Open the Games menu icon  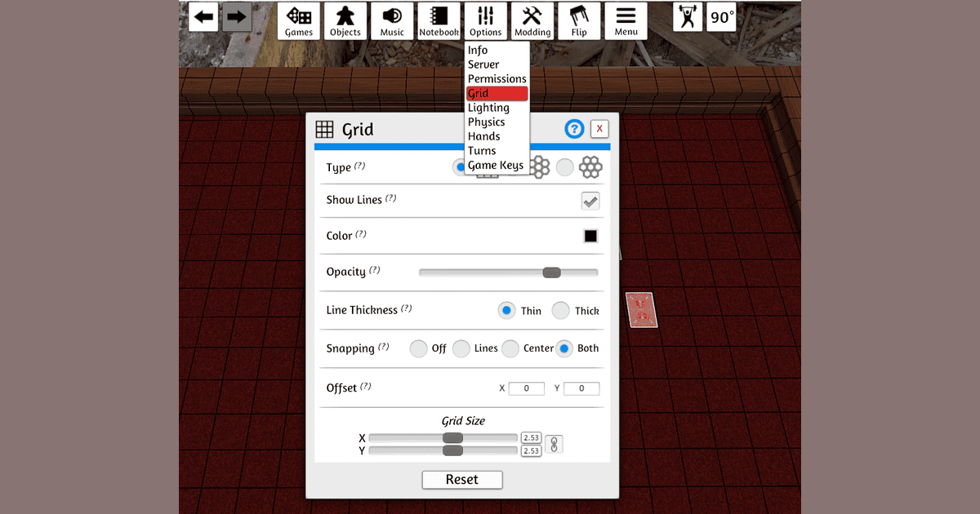pyautogui.click(x=298, y=20)
